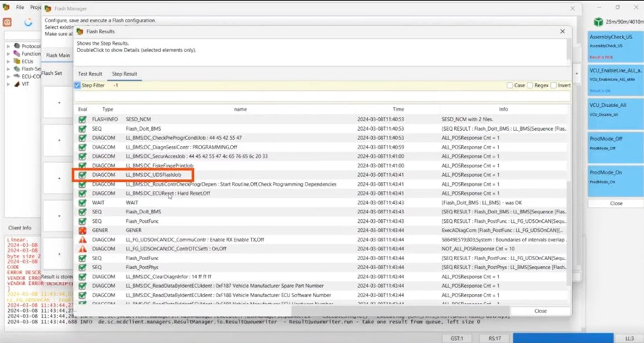
Task: Click the red error icon on GENER row
Action: pyautogui.click(x=82, y=230)
